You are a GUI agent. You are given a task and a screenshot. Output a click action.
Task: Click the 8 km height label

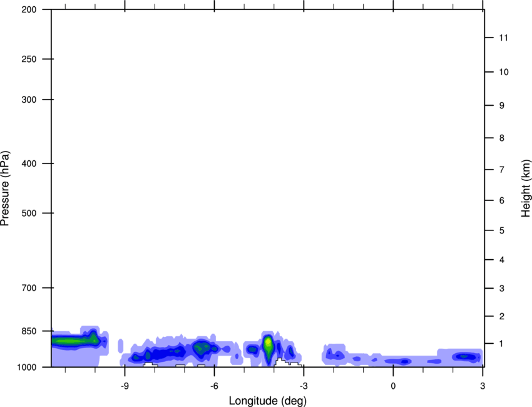click(501, 138)
